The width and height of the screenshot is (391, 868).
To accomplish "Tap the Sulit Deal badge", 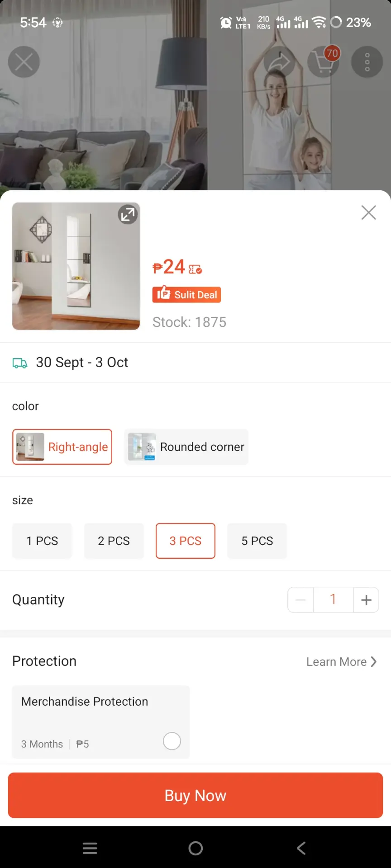I will [186, 294].
